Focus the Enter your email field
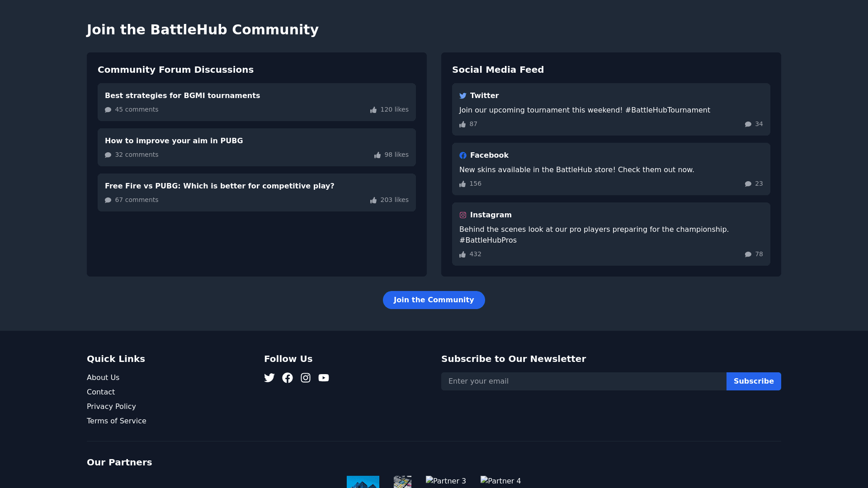 [584, 381]
